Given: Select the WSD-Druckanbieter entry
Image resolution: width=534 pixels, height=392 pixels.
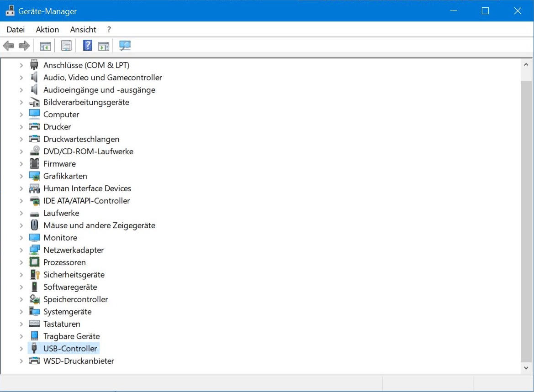Looking at the screenshot, I should click(79, 361).
